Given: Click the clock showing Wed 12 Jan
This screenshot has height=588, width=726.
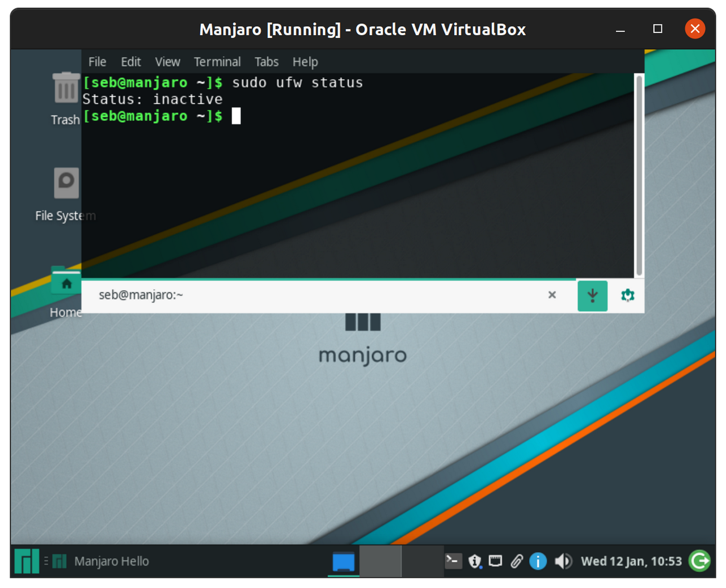Looking at the screenshot, I should coord(631,561).
